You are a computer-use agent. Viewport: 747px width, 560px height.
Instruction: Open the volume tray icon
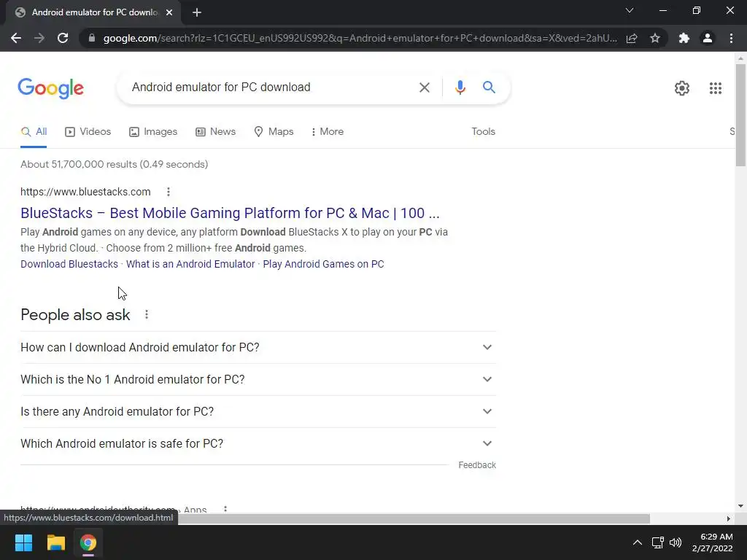point(676,542)
